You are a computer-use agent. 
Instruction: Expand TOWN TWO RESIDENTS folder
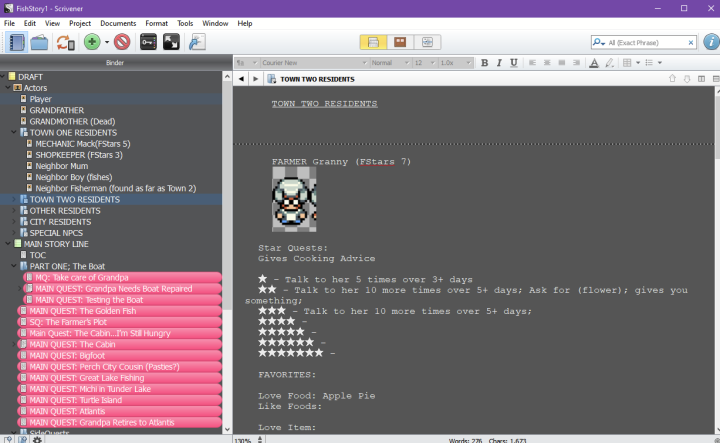(x=14, y=199)
